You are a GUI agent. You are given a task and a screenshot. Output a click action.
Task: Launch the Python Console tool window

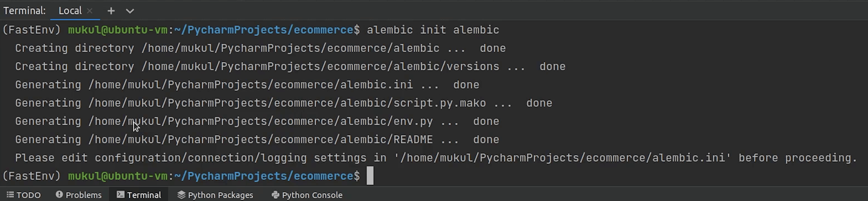pyautogui.click(x=307, y=195)
